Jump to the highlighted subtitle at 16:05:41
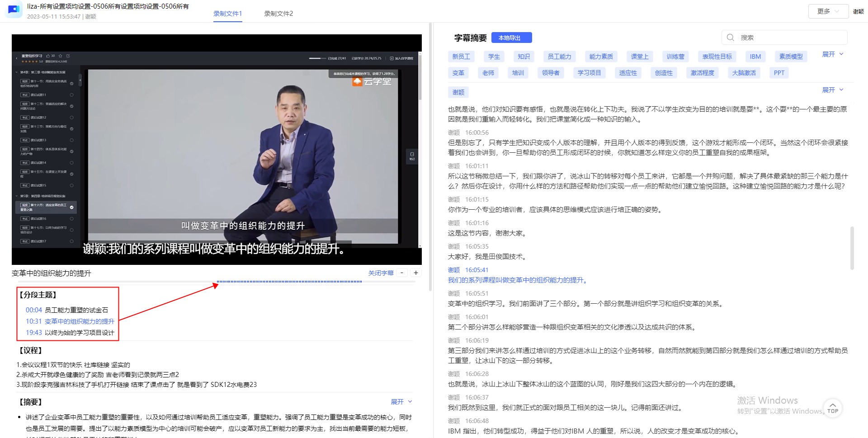868x438 pixels. point(477,270)
